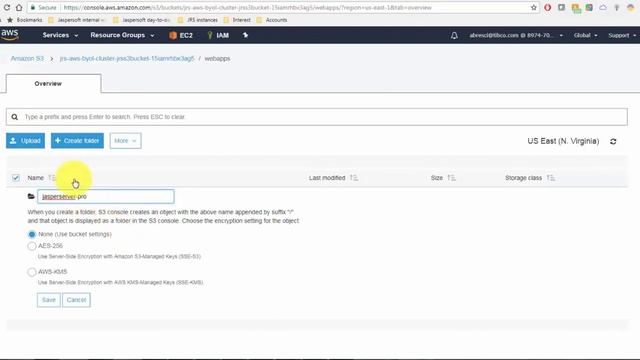
Task: Toggle the select-all objects checkbox
Action: [x=16, y=178]
